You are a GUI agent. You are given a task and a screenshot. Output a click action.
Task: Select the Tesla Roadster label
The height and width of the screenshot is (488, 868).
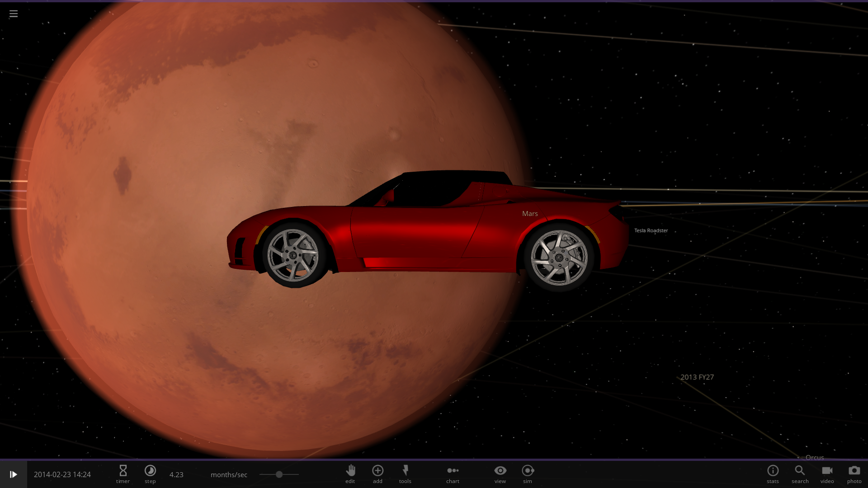tap(651, 230)
